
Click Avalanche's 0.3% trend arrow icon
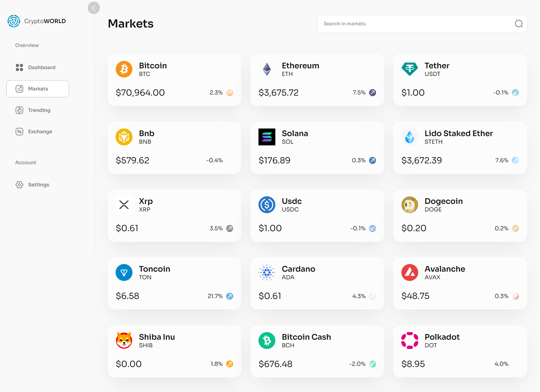pyautogui.click(x=516, y=296)
